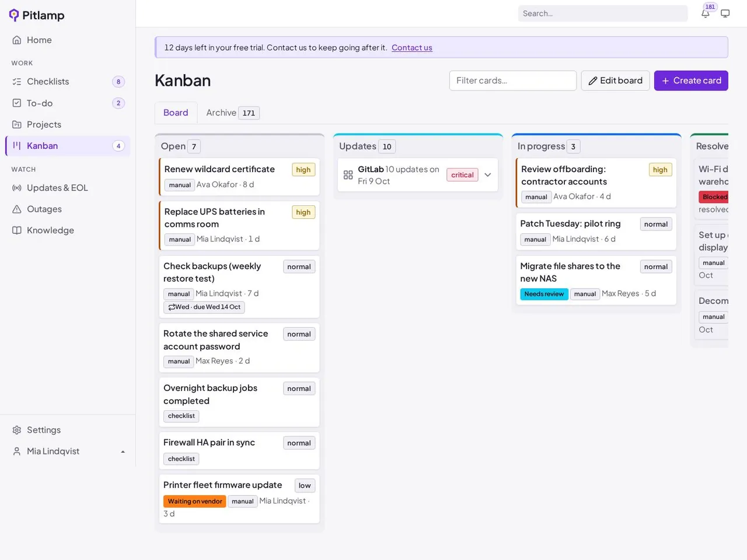Click the user avatar icon beside Mia Lindqvist
747x560 pixels.
[x=17, y=452]
